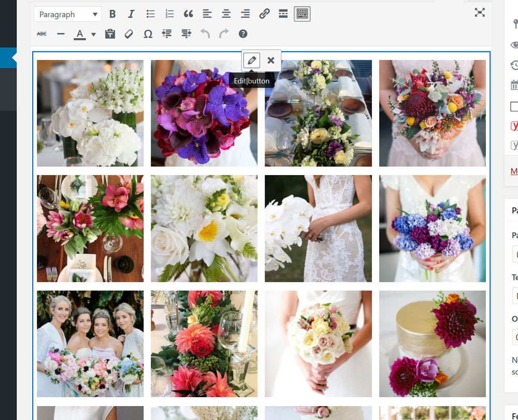
Task: Insert a bulleted list
Action: click(150, 14)
